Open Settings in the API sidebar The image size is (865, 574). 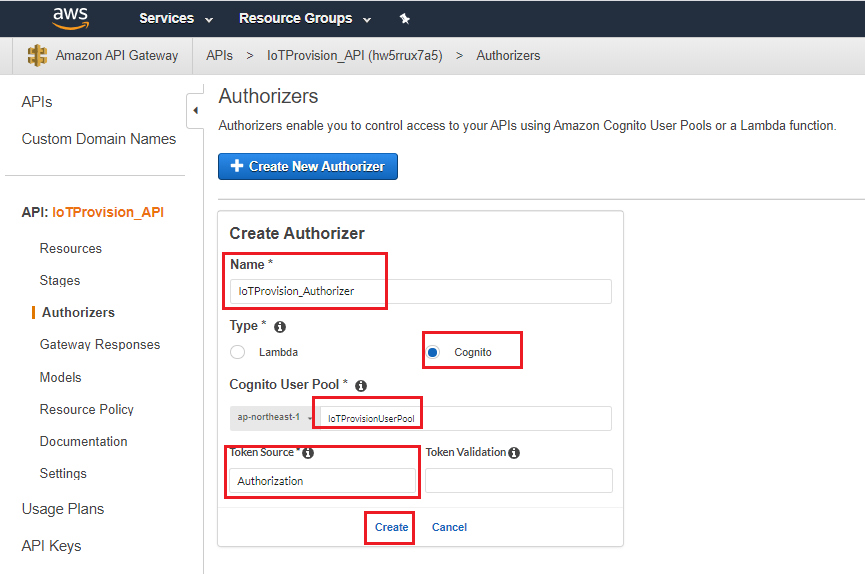point(63,474)
